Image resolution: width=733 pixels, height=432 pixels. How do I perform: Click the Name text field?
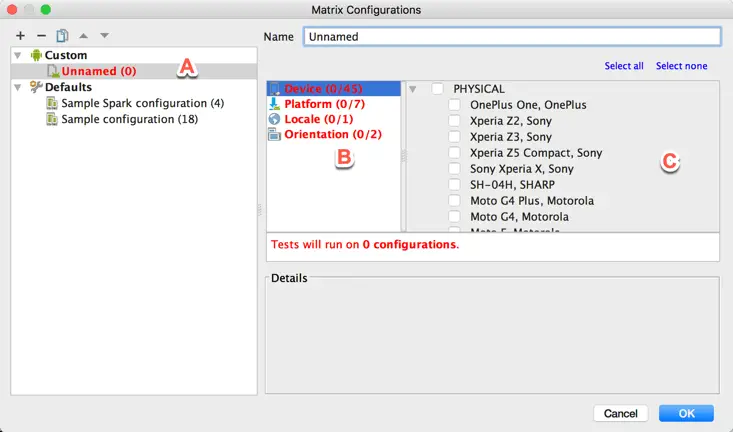(x=510, y=36)
